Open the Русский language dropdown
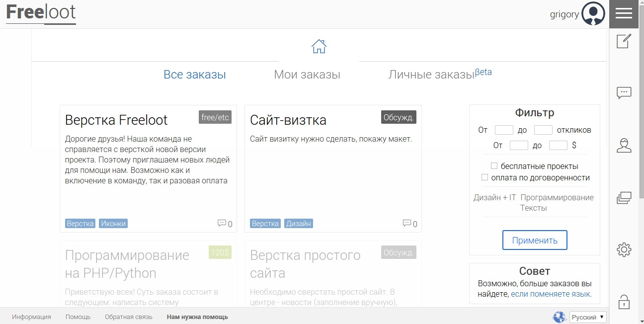The height and width of the screenshot is (324, 644). 588,317
